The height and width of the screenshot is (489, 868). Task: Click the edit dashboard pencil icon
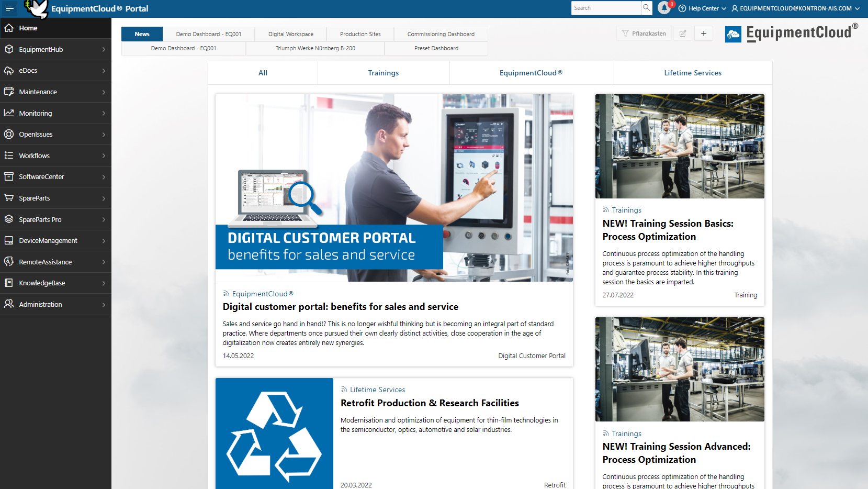pyautogui.click(x=683, y=34)
